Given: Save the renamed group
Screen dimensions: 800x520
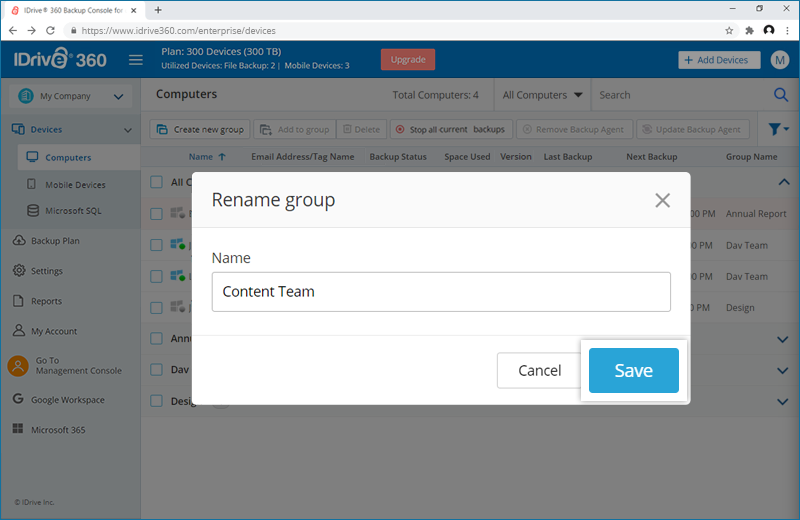Looking at the screenshot, I should coord(634,370).
